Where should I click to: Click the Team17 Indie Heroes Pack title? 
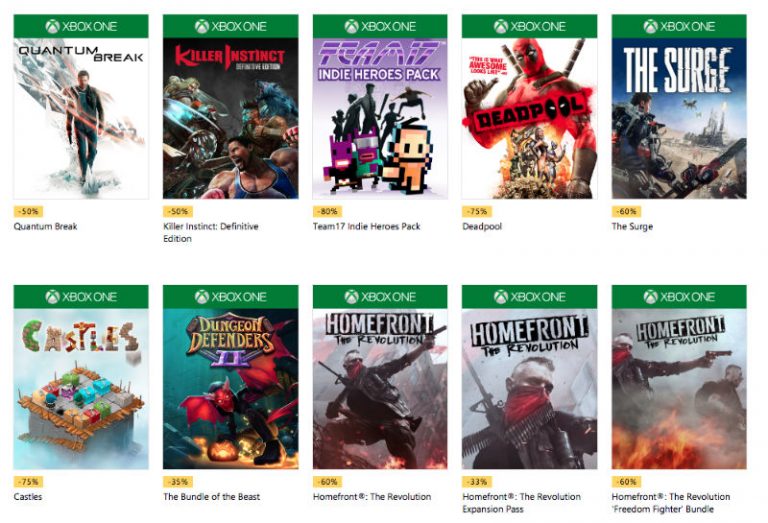pyautogui.click(x=366, y=227)
